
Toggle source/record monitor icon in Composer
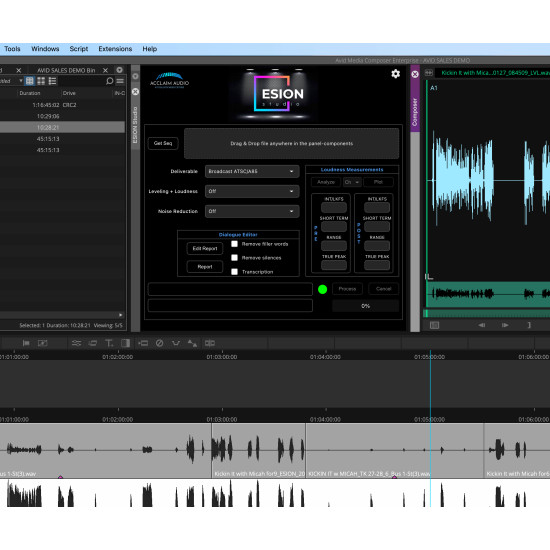point(429,73)
